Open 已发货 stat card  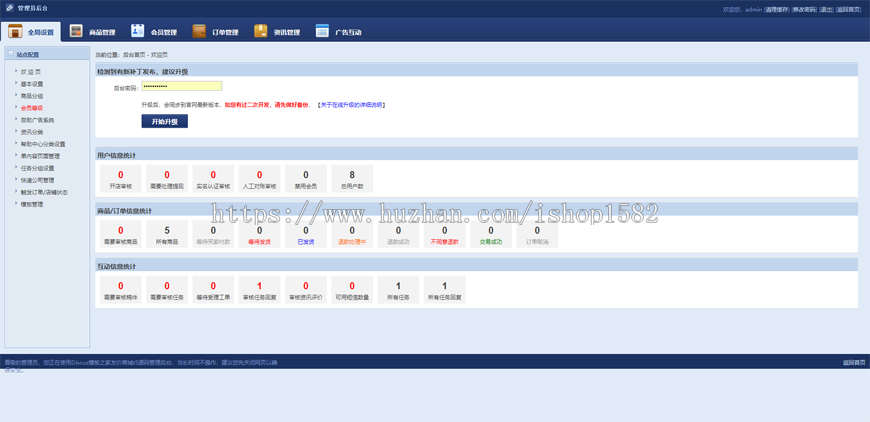point(306,234)
